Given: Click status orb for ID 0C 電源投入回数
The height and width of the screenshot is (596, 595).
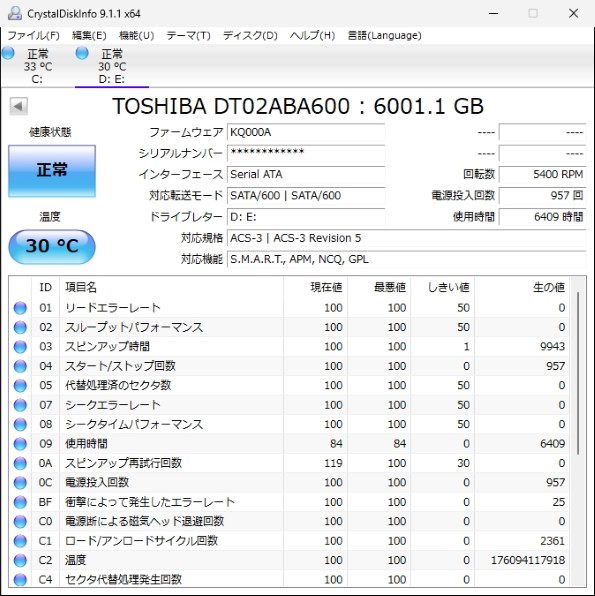Looking at the screenshot, I should 20,482.
